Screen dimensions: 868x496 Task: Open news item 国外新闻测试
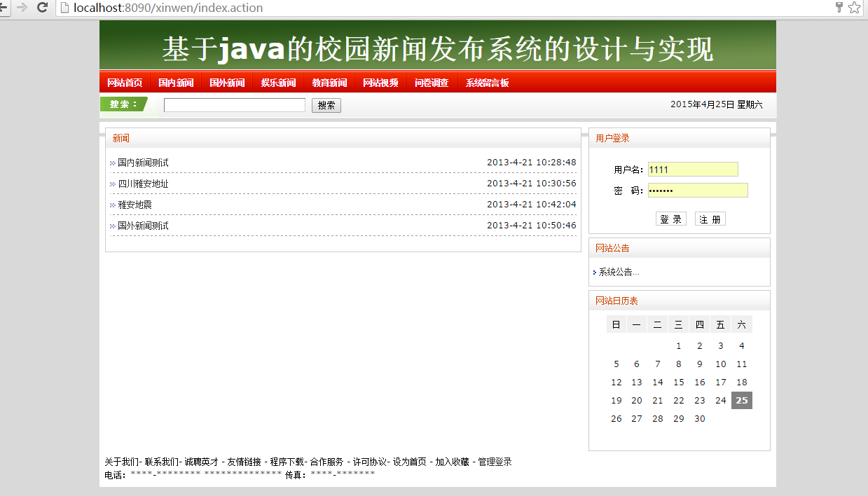143,226
